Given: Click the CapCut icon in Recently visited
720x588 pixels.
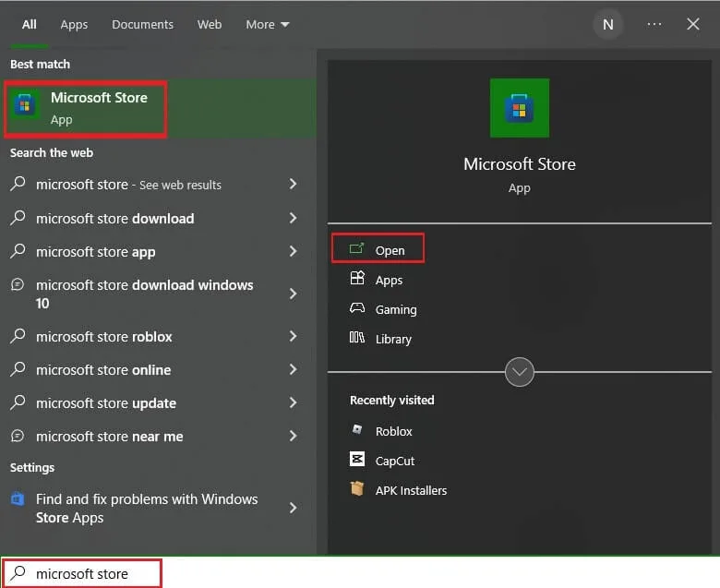Looking at the screenshot, I should pos(357,459).
